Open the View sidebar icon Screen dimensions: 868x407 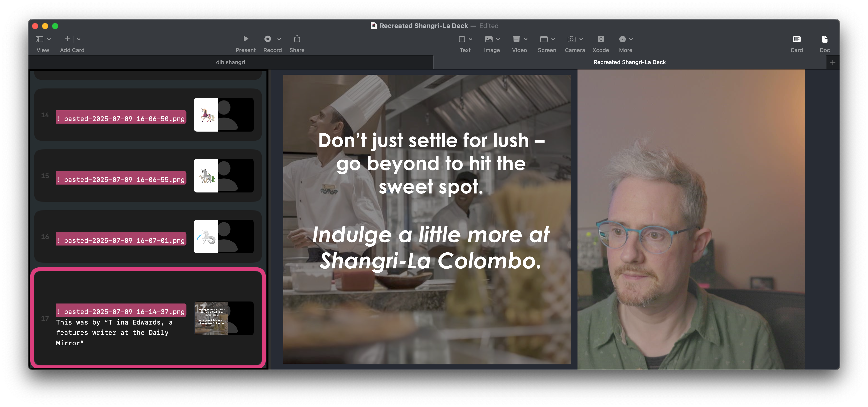click(39, 39)
